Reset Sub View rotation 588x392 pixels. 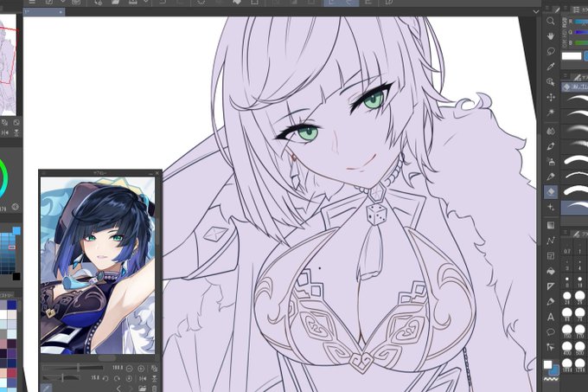(x=130, y=378)
